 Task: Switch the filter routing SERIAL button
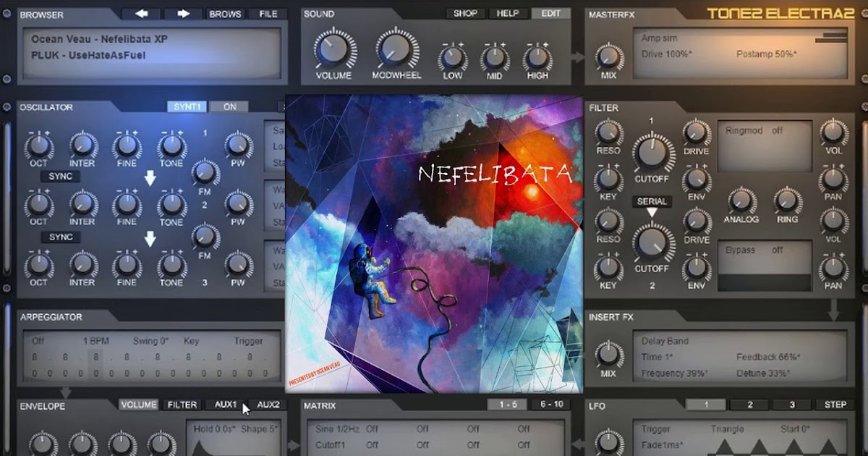652,201
